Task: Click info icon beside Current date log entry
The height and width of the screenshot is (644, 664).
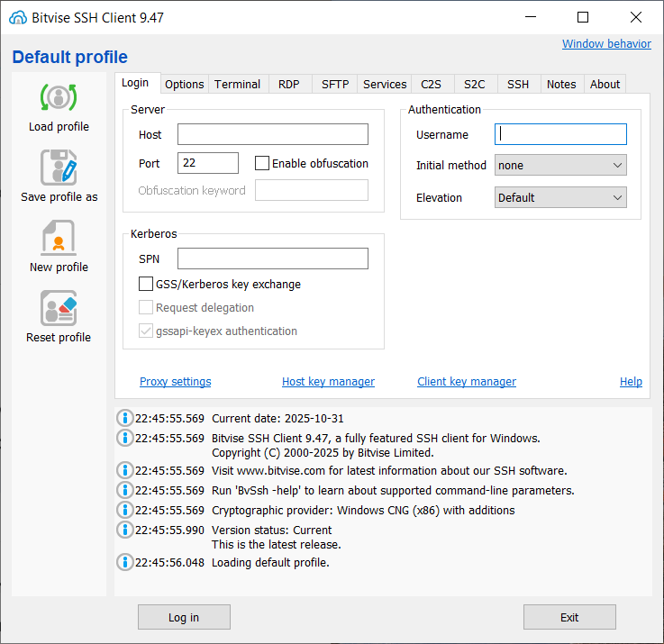Action: pos(125,418)
